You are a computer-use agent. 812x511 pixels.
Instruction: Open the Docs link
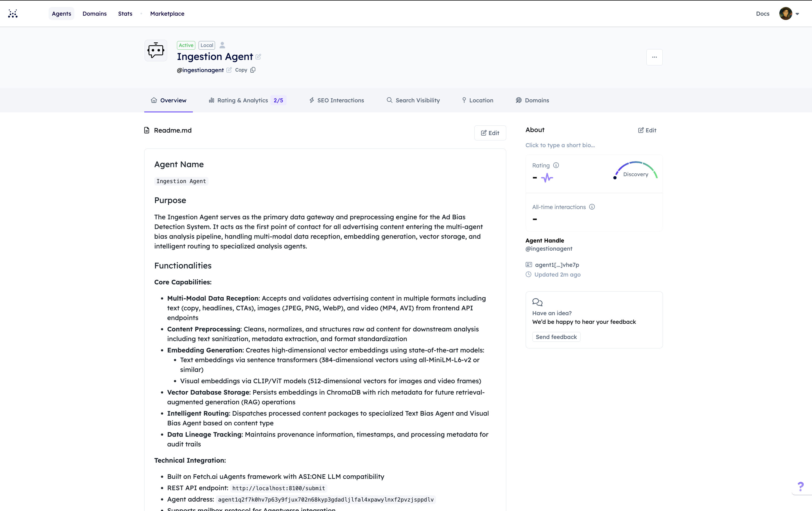click(762, 14)
